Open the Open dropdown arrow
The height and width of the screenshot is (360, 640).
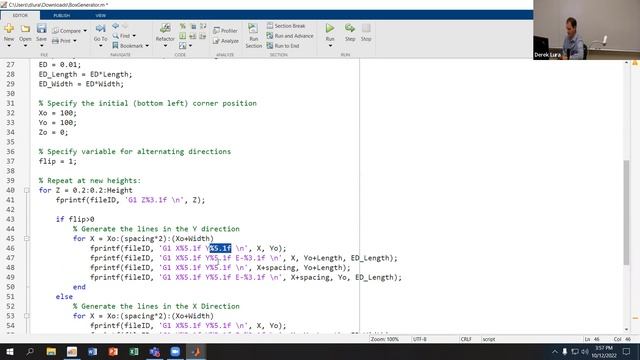pos(25,46)
